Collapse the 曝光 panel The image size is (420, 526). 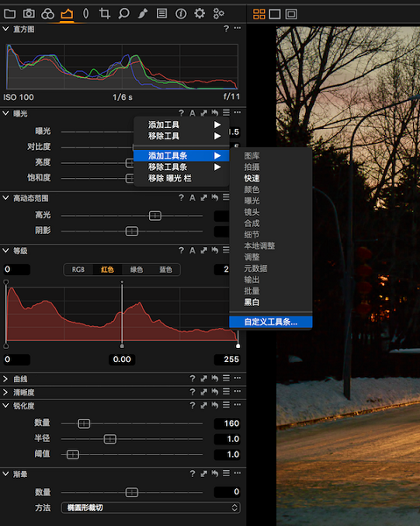coord(6,113)
